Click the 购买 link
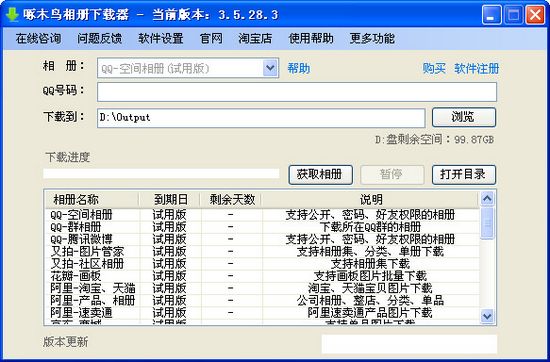Image resolution: width=550 pixels, height=362 pixels. [434, 68]
